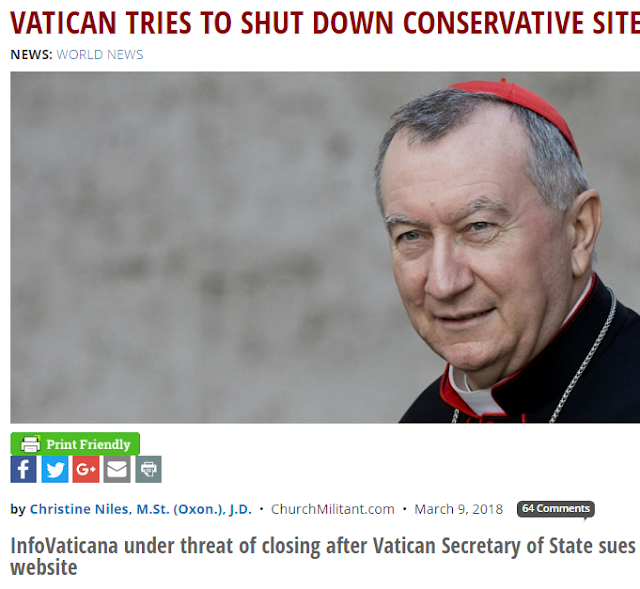Click 'by' byline prefix text

18,509
